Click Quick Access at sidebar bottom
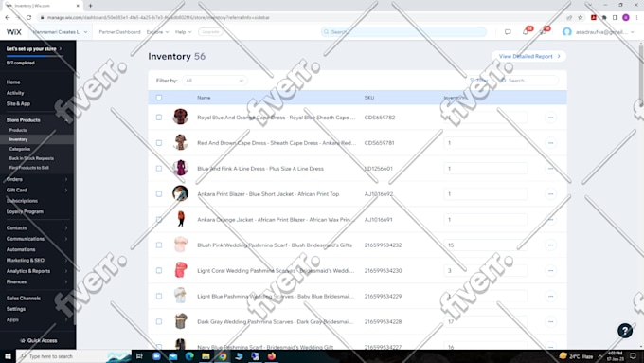The width and height of the screenshot is (644, 363). (x=38, y=340)
